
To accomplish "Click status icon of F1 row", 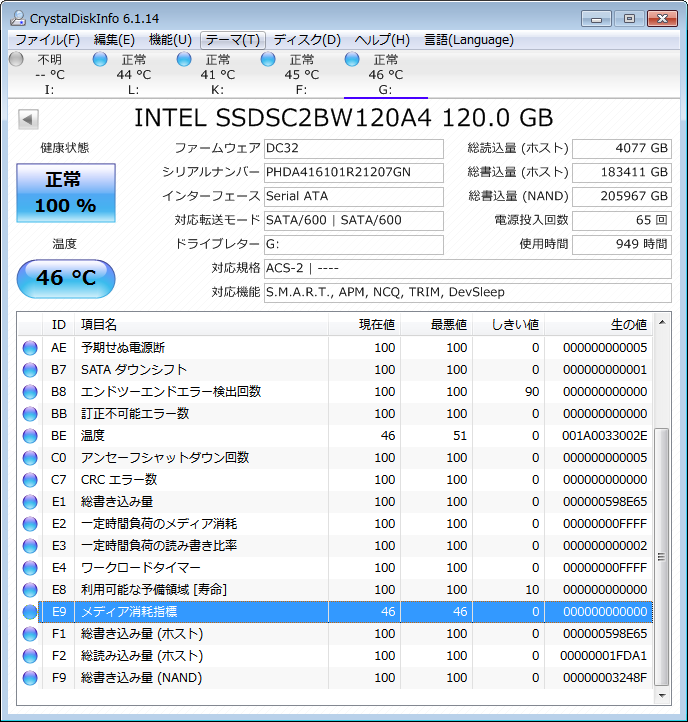I will [30, 634].
